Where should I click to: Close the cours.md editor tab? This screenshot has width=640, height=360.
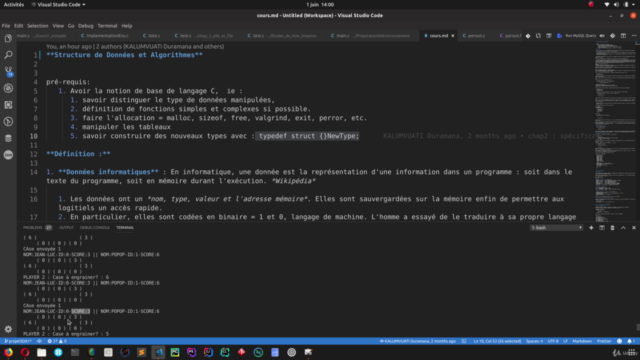point(453,36)
